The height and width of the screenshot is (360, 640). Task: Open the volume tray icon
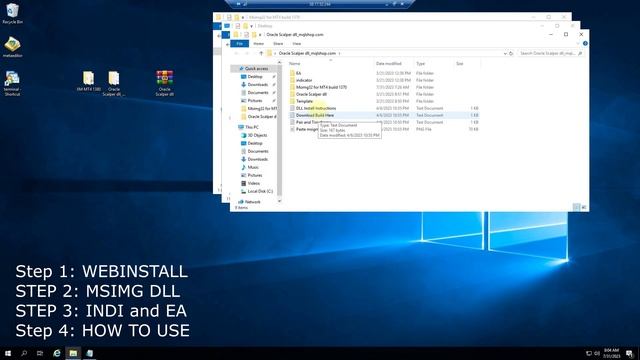[x=597, y=353]
